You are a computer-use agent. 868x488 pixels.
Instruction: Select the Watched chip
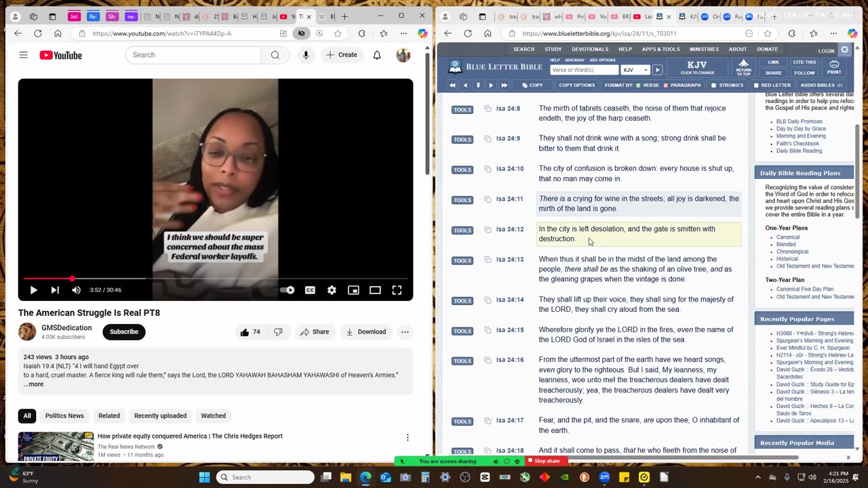click(x=213, y=416)
